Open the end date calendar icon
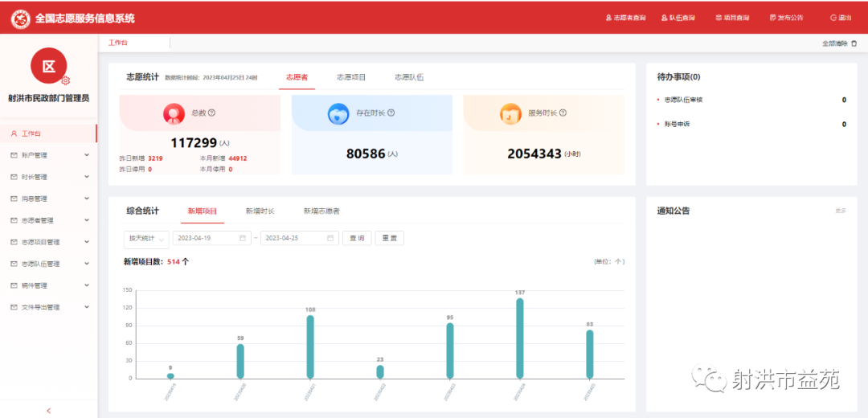This screenshot has width=868, height=418. (330, 239)
